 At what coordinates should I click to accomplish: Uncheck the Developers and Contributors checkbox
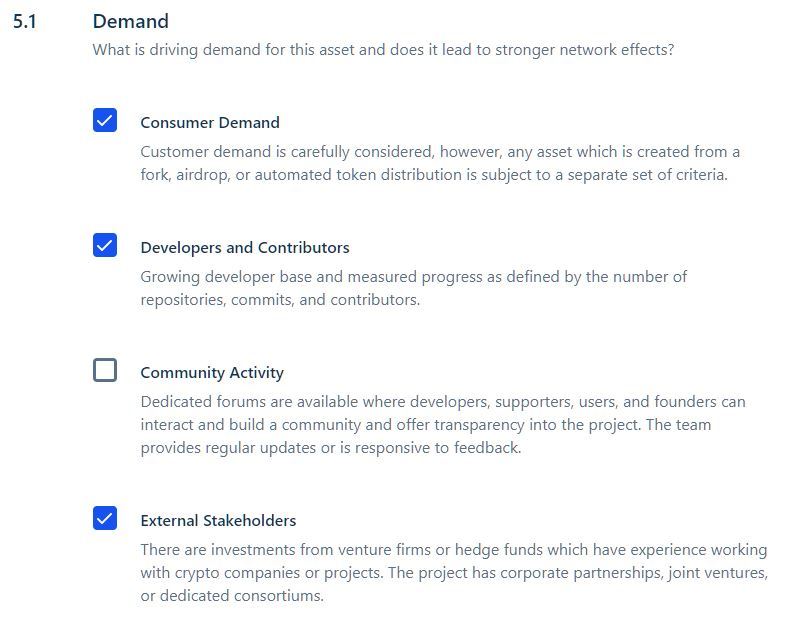(x=105, y=245)
